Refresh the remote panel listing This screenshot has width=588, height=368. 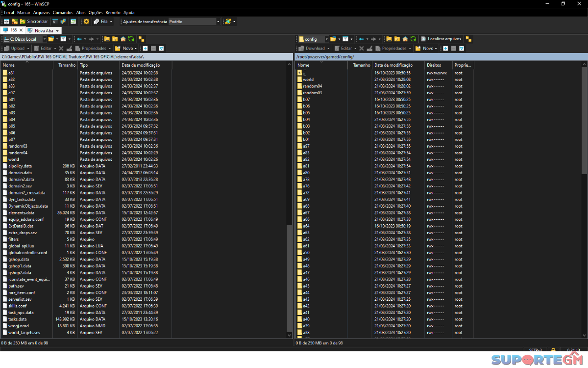pos(413,39)
